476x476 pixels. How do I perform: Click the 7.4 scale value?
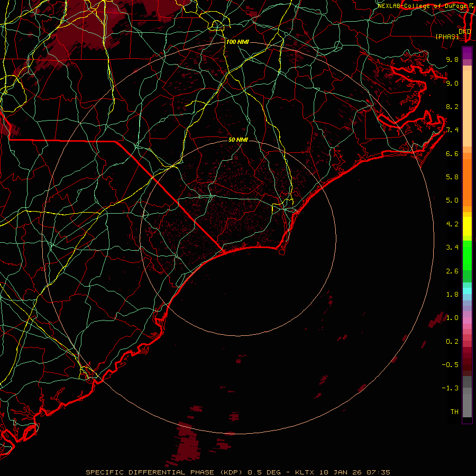(x=452, y=130)
